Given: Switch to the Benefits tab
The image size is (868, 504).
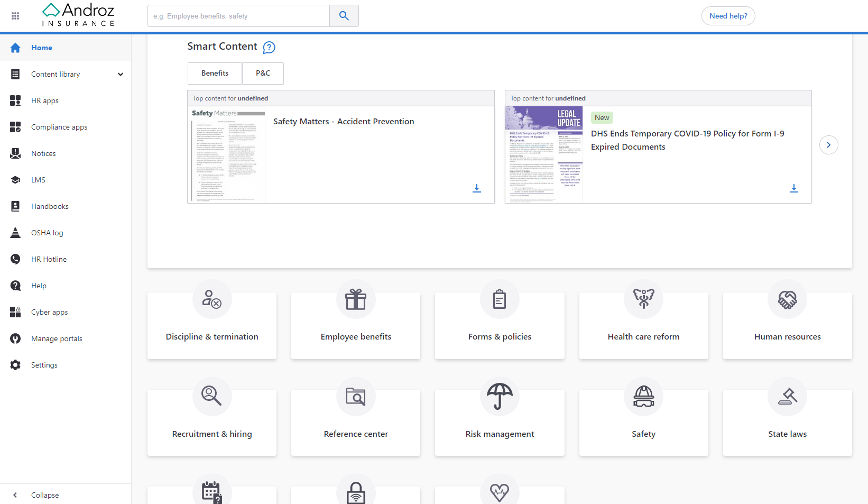Looking at the screenshot, I should point(215,74).
